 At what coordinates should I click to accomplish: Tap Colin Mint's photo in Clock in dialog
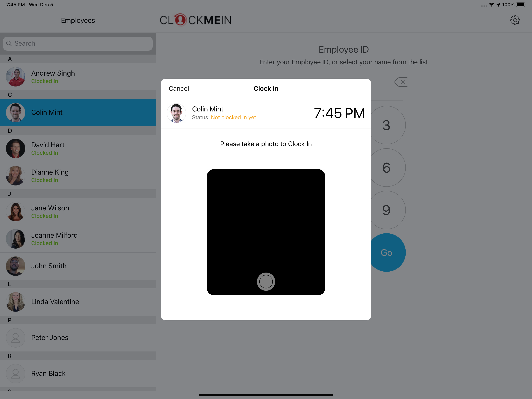point(176,113)
